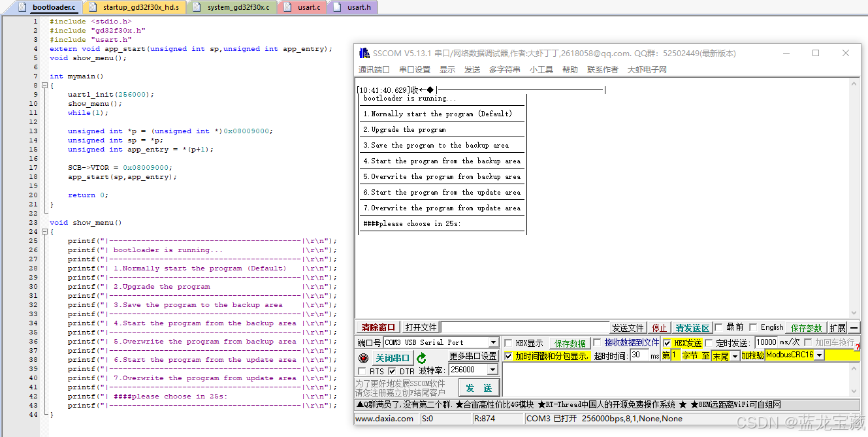Image resolution: width=868 pixels, height=437 pixels.
Task: Click the round port status indicator icon
Action: (x=364, y=357)
